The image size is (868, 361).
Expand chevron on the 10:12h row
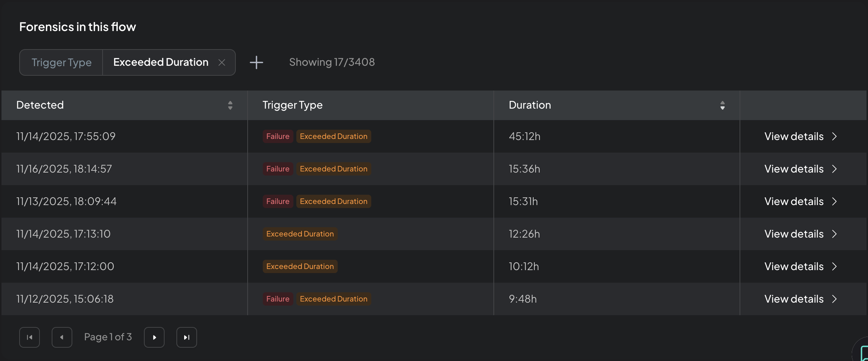(834, 266)
